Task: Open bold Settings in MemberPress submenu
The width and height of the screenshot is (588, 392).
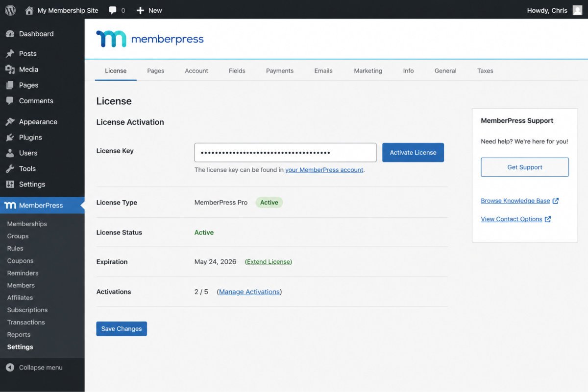Action: (20, 347)
